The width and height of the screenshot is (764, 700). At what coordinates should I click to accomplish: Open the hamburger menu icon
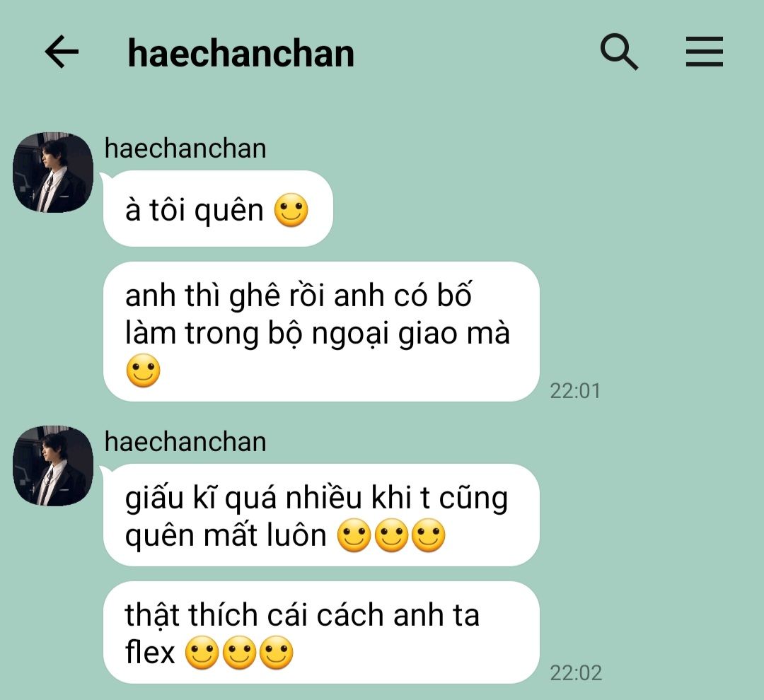[x=705, y=52]
